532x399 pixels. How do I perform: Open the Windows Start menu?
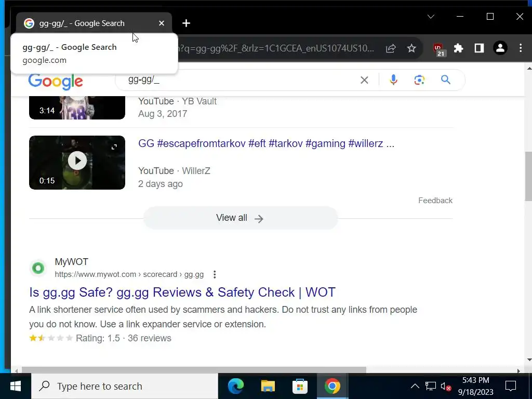(15, 386)
